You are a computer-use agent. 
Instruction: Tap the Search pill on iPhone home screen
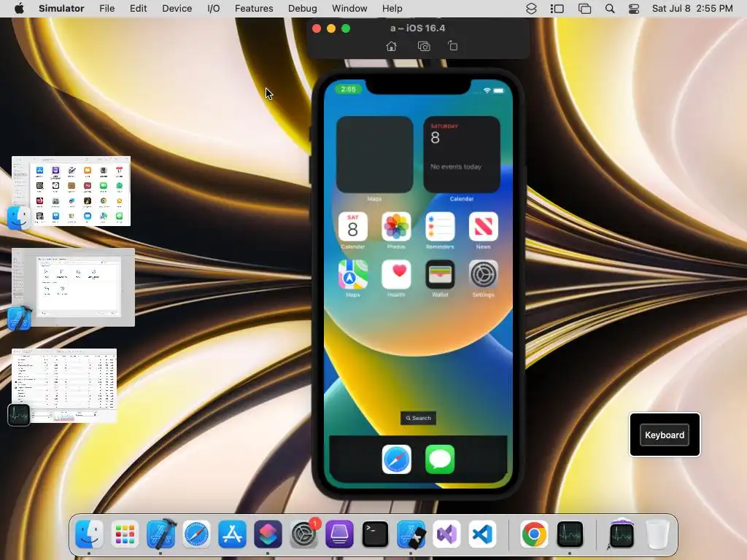(418, 418)
